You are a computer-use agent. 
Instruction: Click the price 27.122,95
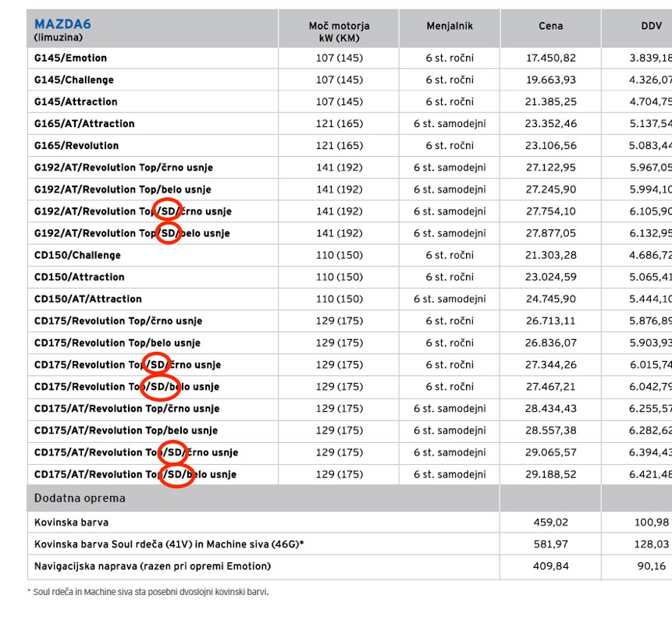(551, 168)
